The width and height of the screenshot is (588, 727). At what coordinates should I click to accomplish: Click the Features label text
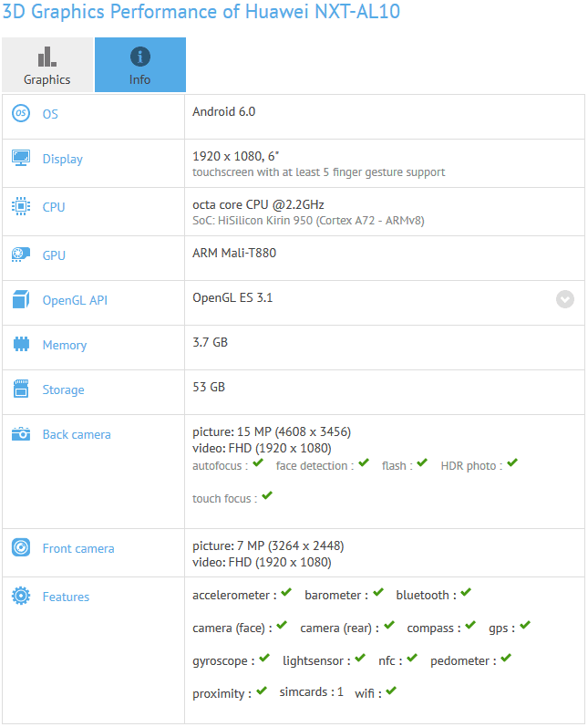66,597
